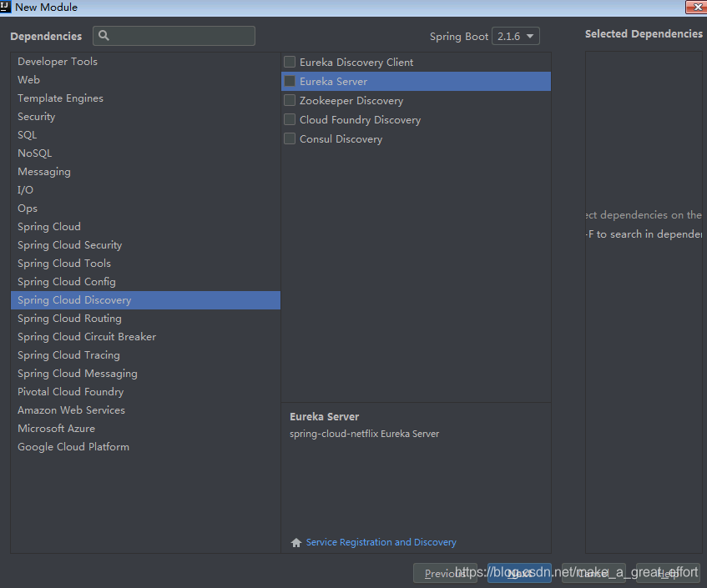
Task: Tick the Zookeeper Discovery checkbox
Action: [290, 100]
